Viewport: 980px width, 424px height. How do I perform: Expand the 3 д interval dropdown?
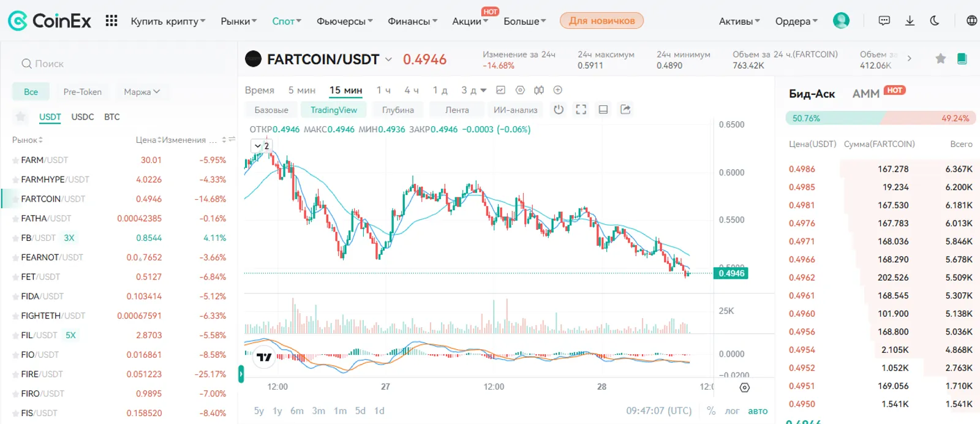(483, 90)
